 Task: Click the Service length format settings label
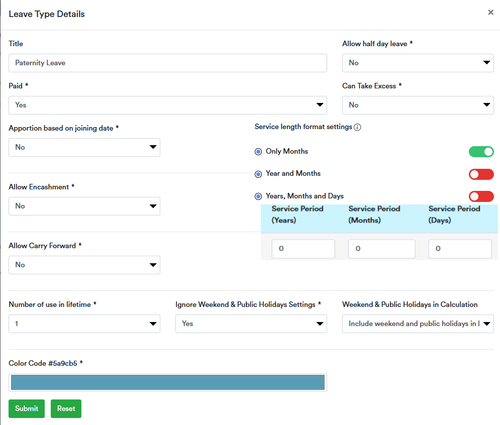[303, 127]
